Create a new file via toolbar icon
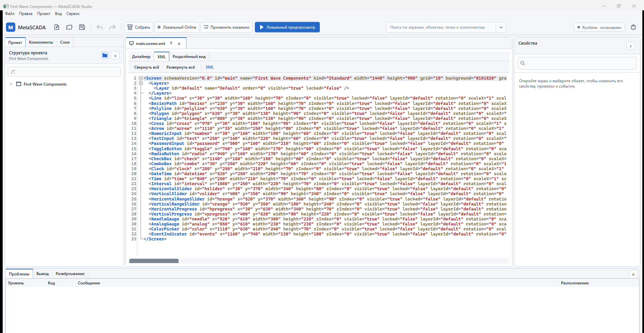 (57, 27)
